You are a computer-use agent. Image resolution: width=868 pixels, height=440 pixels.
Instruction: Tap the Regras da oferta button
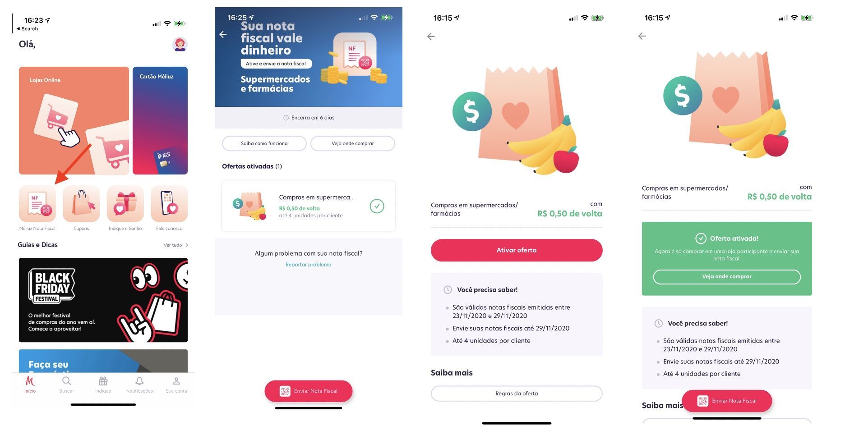click(517, 394)
